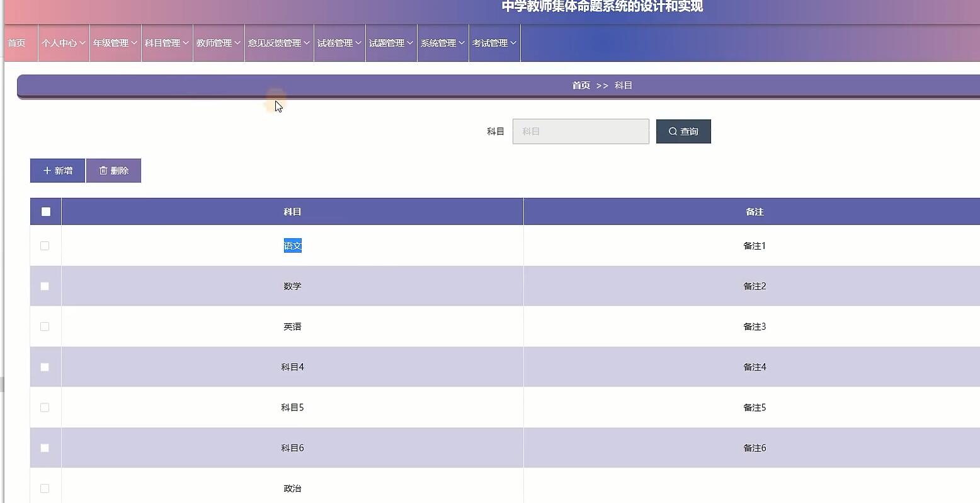
Task: Click the magnifier icon in 查询 button
Action: tap(673, 131)
